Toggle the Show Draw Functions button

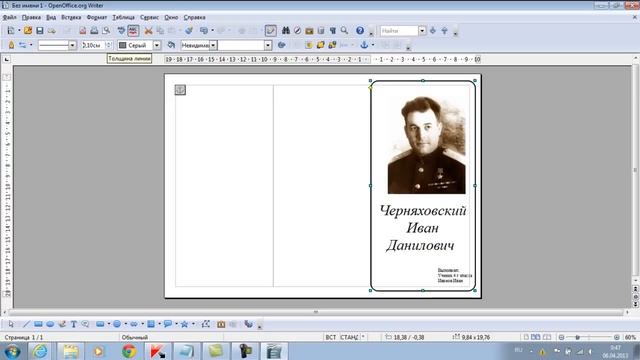point(270,31)
